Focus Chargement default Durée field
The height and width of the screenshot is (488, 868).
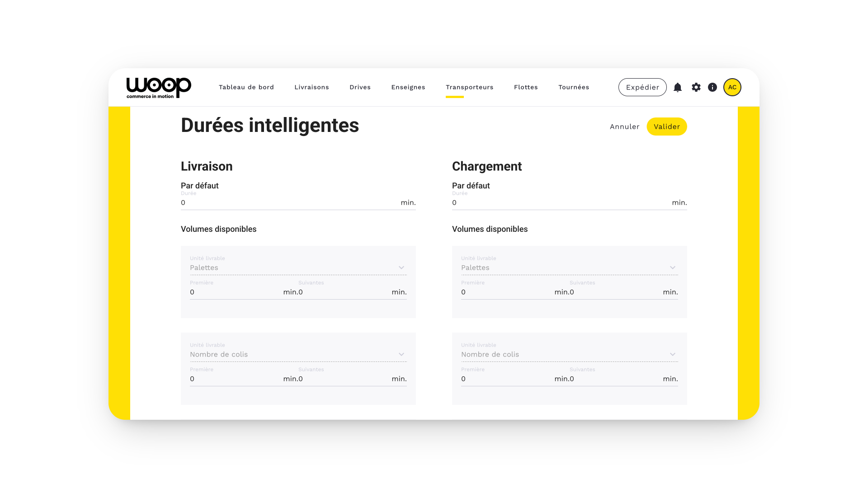coord(561,203)
